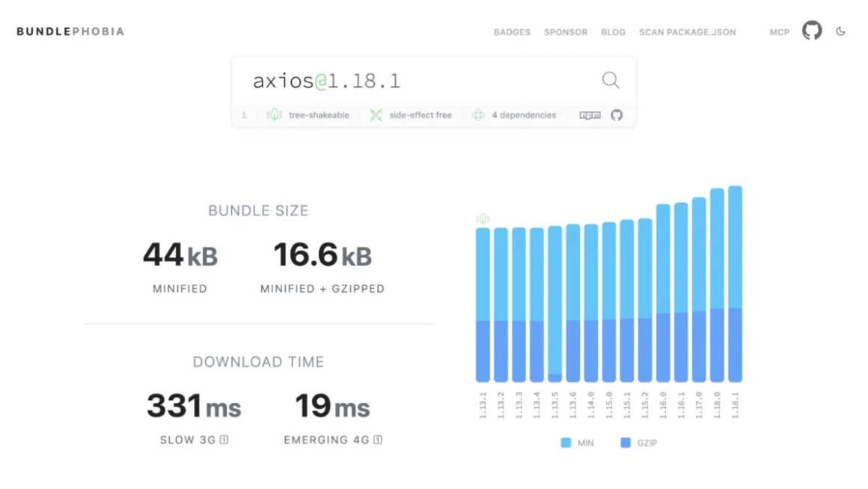Open the npm package page icon
Screen dimensions: 868x489
[x=590, y=115]
